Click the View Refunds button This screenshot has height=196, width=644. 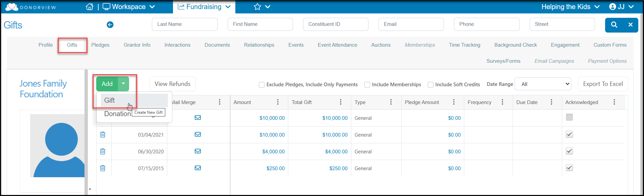click(x=172, y=84)
